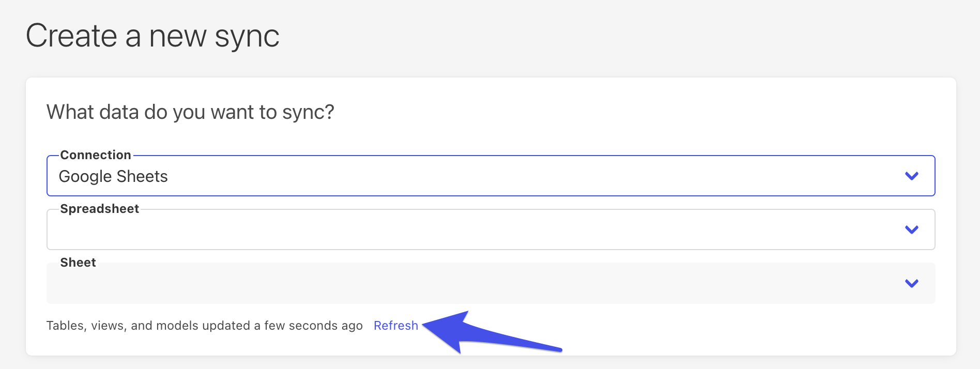Select the 'Google Sheets' value text
Viewport: 980px width, 369px height.
[x=113, y=177]
